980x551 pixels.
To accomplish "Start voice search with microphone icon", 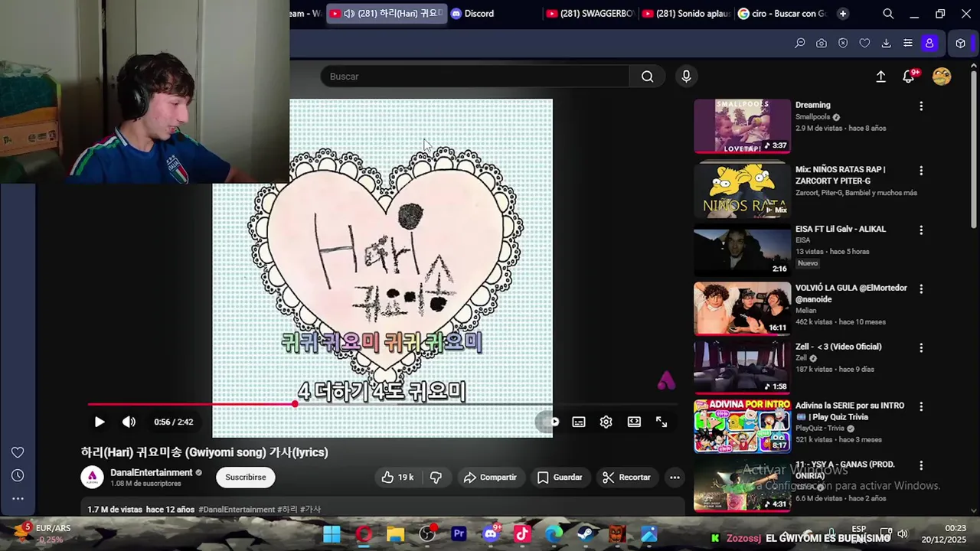I will (x=686, y=77).
